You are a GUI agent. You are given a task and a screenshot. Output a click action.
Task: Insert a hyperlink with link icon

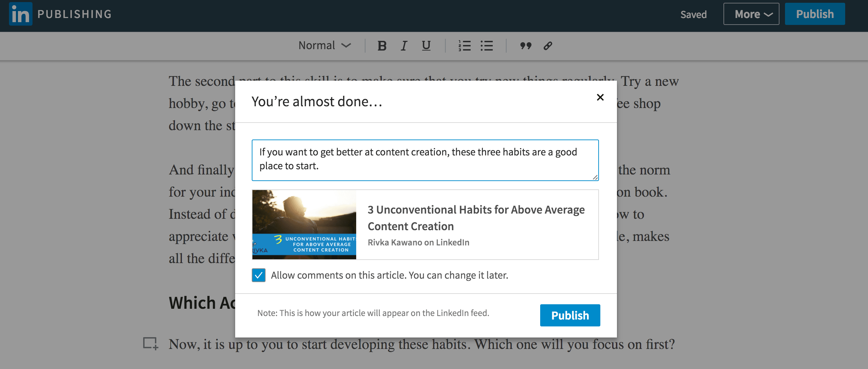click(x=548, y=46)
